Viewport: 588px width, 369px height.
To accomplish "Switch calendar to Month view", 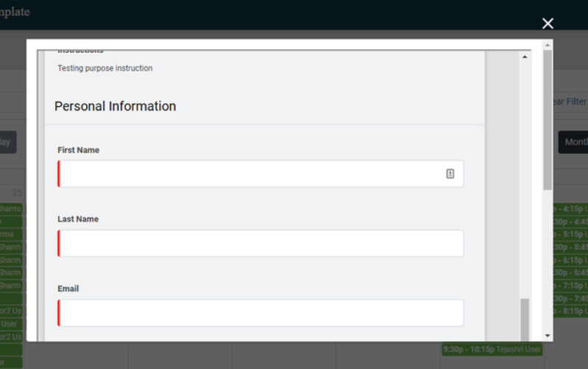I will point(573,142).
